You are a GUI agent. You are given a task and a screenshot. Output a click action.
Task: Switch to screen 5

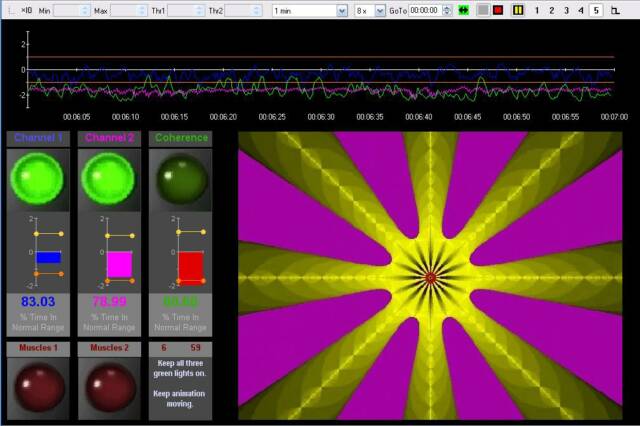pos(596,11)
